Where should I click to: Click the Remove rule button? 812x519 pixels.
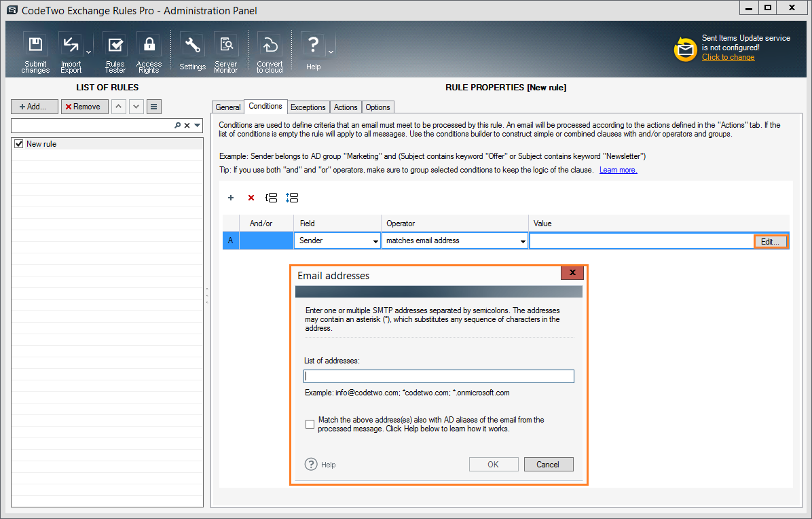point(84,107)
